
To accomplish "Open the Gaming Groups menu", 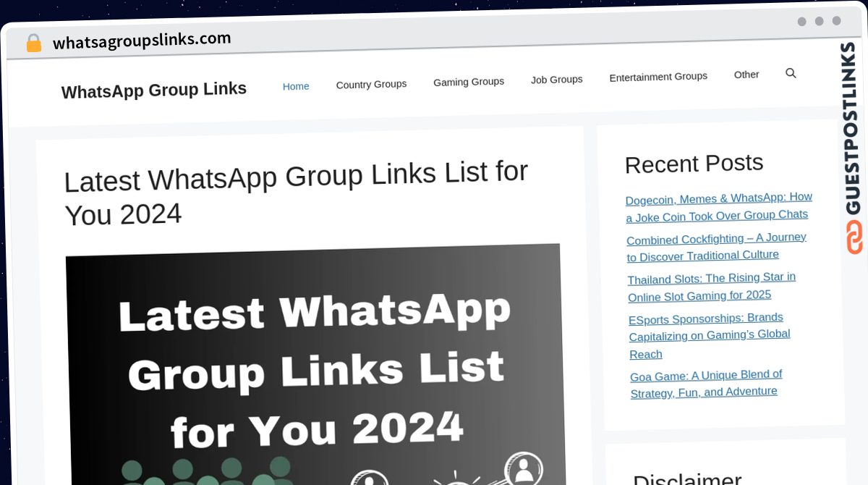I will click(x=469, y=82).
